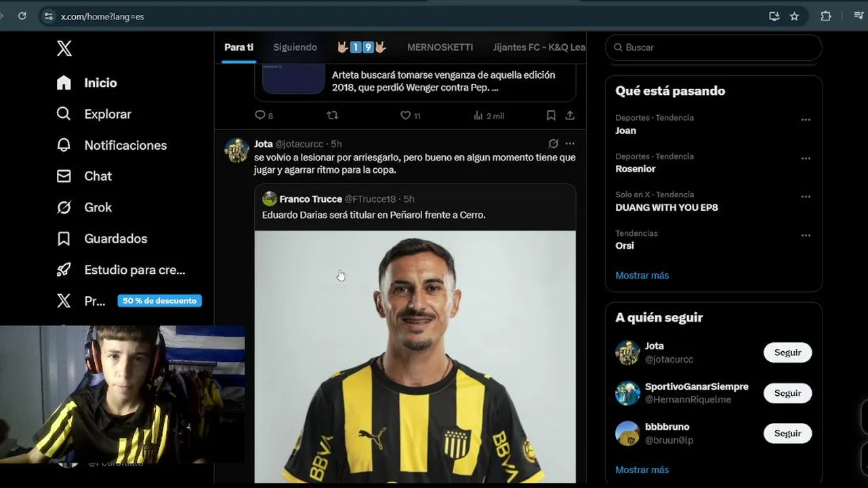This screenshot has width=868, height=488.
Task: Repost the Arteta post
Action: pyautogui.click(x=332, y=116)
